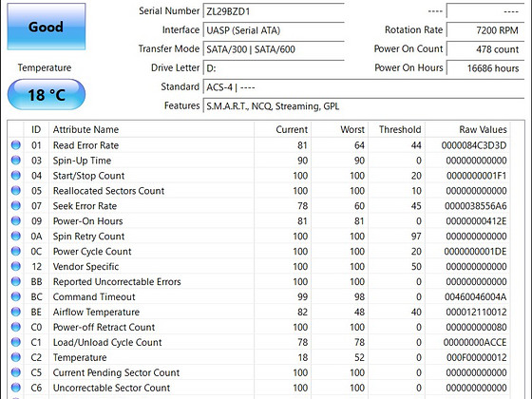
Task: Click the Features field with S.M.A.R.T., NCQ
Action: [363, 106]
